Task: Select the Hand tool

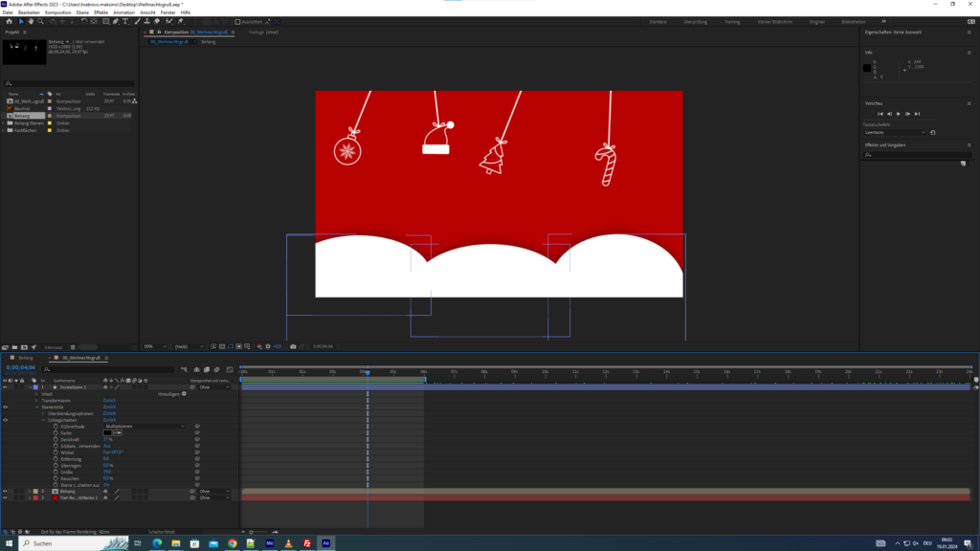Action: [31, 21]
